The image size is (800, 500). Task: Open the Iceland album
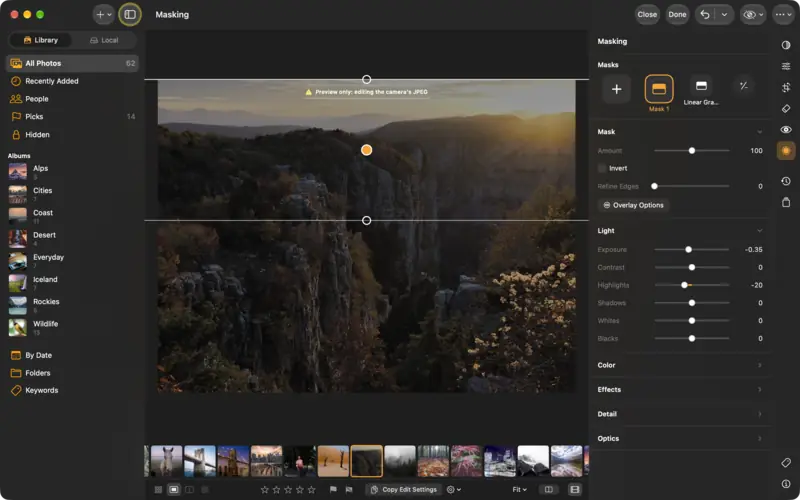pyautogui.click(x=72, y=283)
